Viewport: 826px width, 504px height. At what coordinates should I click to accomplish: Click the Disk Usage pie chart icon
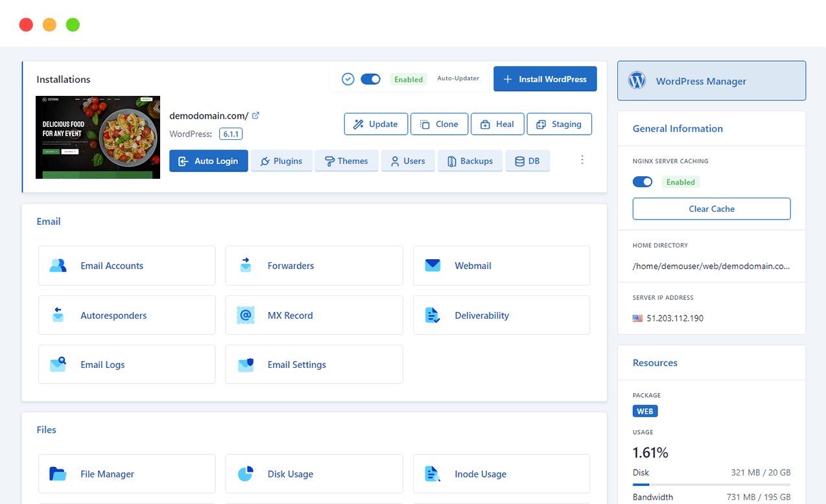coord(245,474)
